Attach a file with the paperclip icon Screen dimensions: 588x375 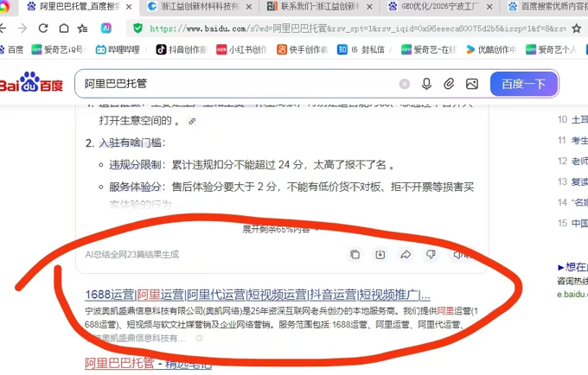point(449,84)
